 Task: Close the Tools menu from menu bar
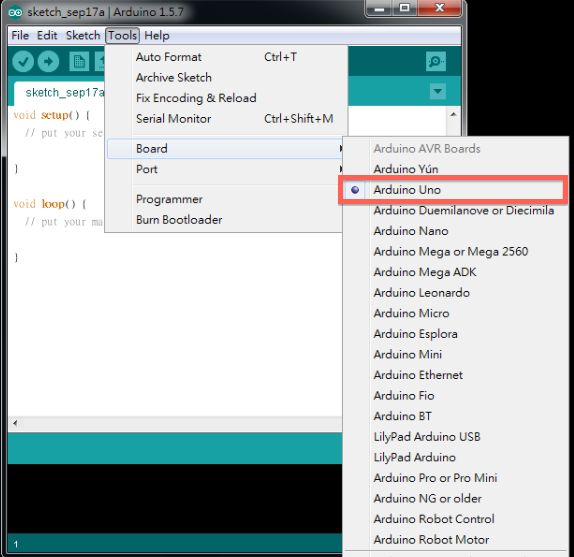[x=122, y=35]
